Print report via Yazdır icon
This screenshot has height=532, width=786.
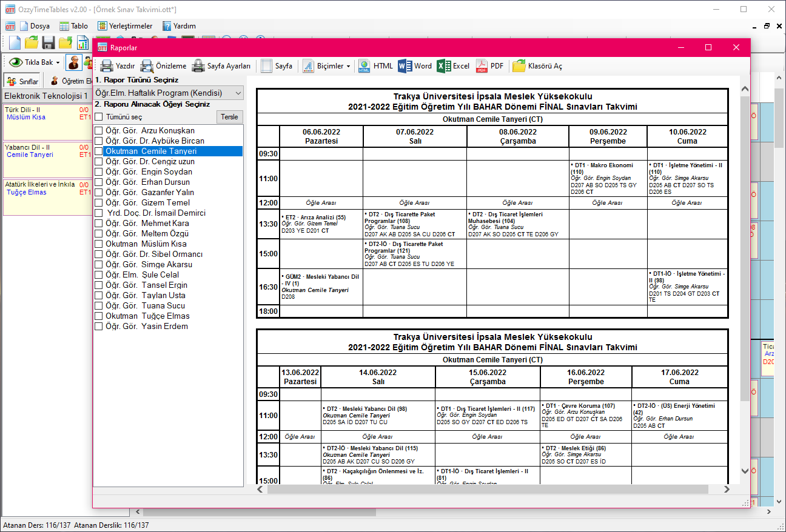click(x=117, y=66)
